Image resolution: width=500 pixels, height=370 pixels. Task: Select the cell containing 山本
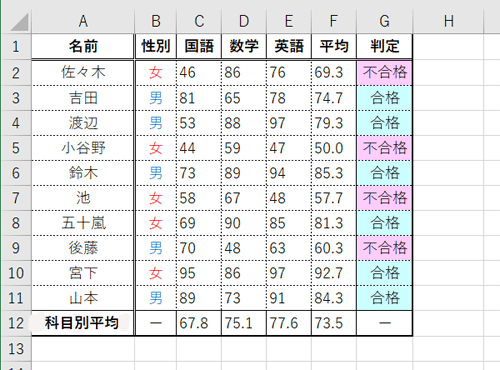[83, 298]
